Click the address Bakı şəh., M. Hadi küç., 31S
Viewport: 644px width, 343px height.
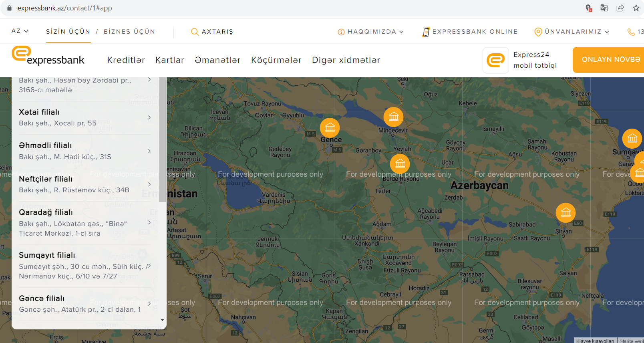(65, 157)
